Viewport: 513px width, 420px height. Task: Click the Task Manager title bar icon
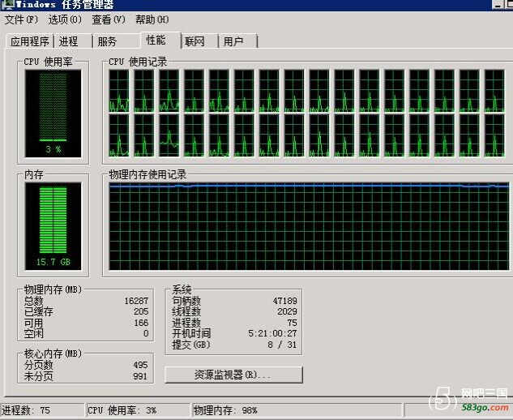click(x=7, y=5)
